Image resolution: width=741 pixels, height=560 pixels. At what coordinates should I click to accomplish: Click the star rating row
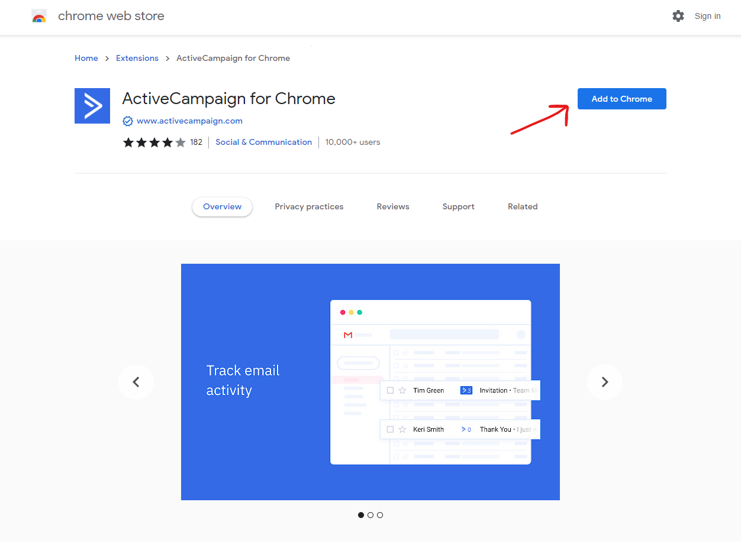[x=154, y=143]
